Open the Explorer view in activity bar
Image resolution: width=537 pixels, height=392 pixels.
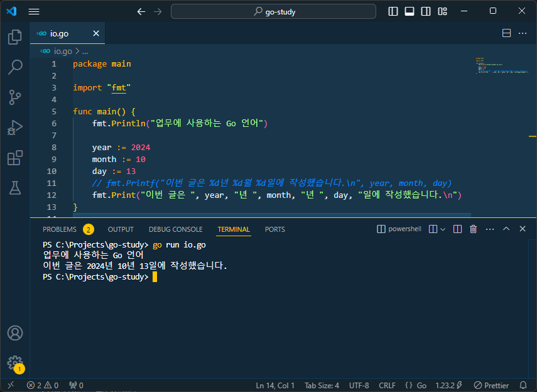(x=14, y=37)
